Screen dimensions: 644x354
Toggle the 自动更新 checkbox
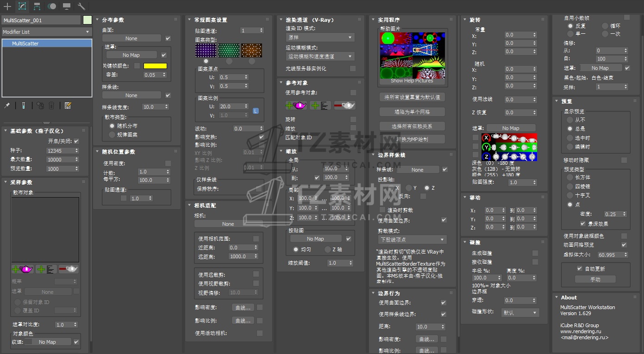[579, 269]
